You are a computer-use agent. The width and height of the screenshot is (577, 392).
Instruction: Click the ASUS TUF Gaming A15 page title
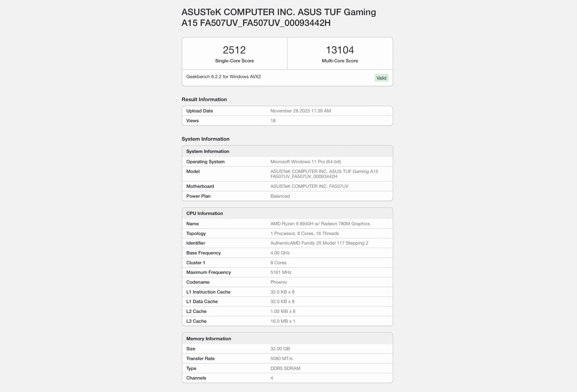pyautogui.click(x=279, y=17)
